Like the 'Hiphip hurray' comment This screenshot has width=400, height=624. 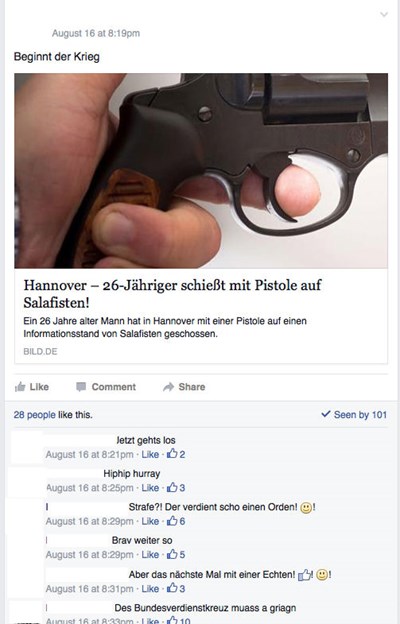tap(150, 488)
